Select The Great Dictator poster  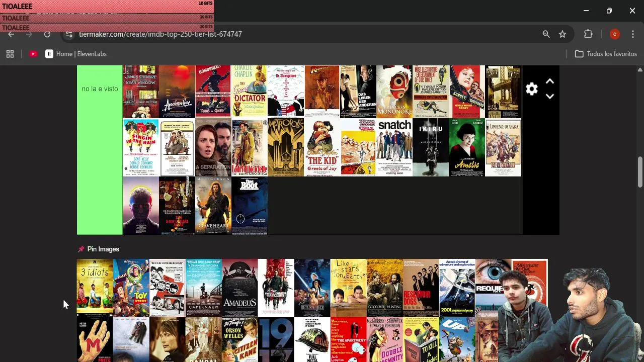250,92
